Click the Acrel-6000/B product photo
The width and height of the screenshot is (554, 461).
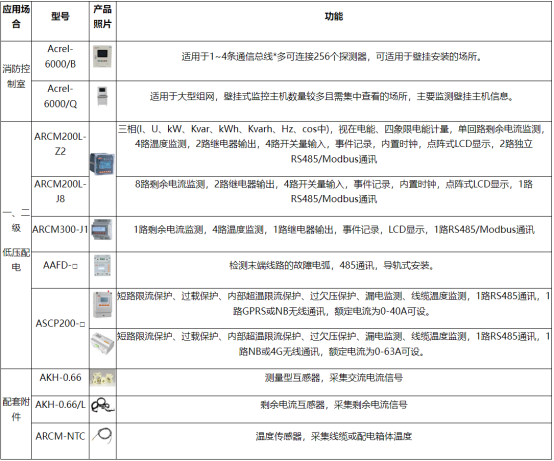(x=102, y=57)
